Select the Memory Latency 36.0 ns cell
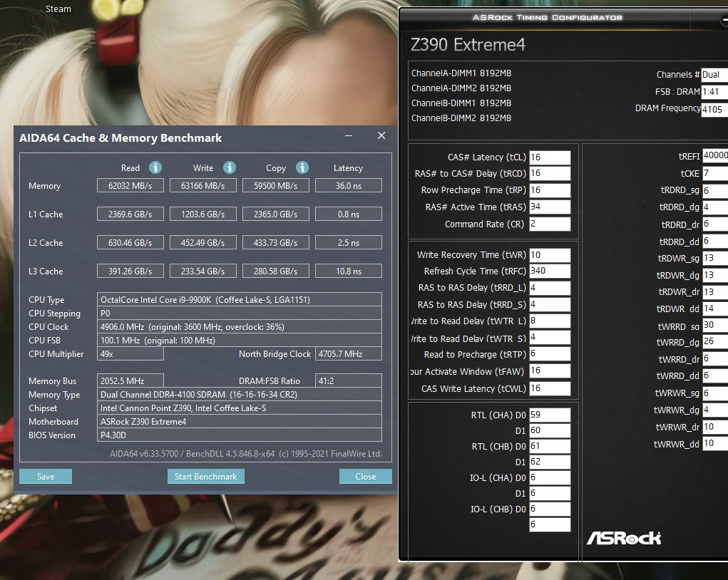The width and height of the screenshot is (728, 580). (349, 185)
